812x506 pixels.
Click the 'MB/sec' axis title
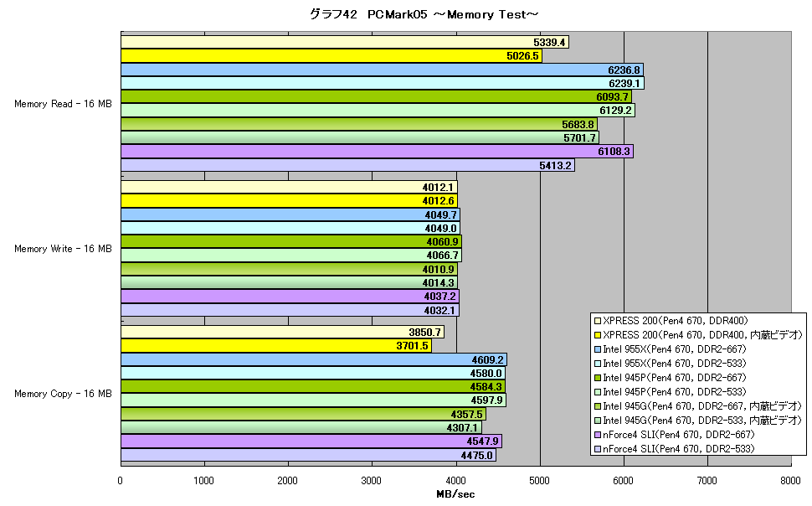tap(455, 494)
